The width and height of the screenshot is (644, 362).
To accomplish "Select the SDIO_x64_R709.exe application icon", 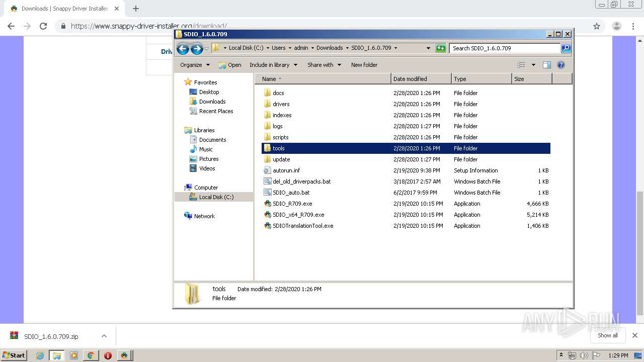I will click(268, 215).
